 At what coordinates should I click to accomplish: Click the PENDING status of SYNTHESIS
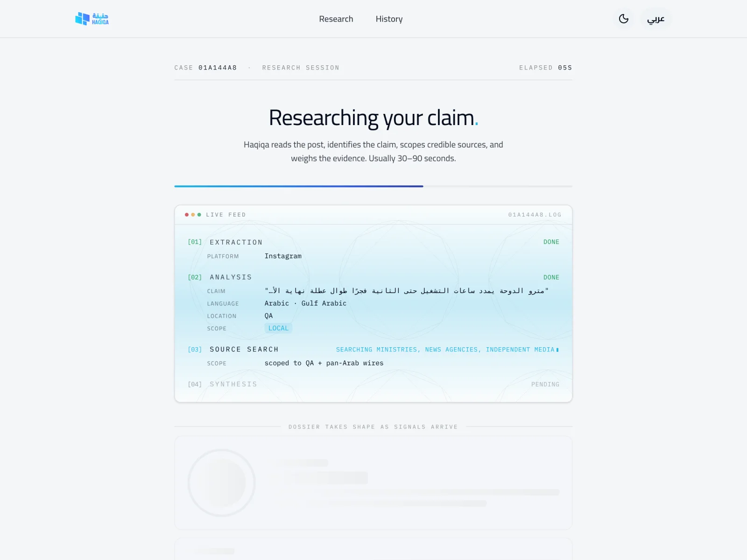(x=545, y=384)
